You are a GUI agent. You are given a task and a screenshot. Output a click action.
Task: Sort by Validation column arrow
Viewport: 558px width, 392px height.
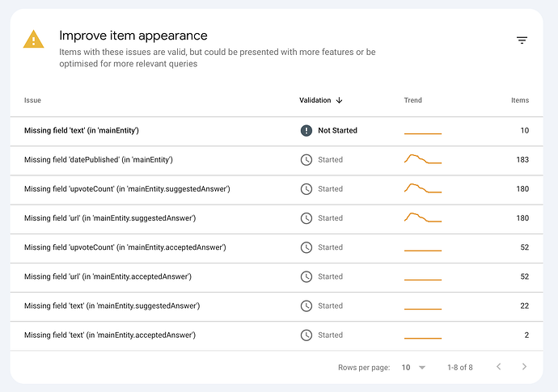339,100
